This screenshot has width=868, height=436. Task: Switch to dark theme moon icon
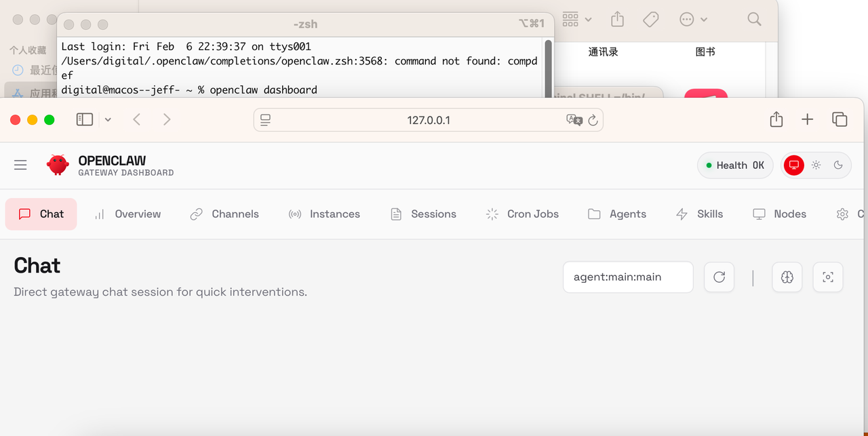pos(838,165)
